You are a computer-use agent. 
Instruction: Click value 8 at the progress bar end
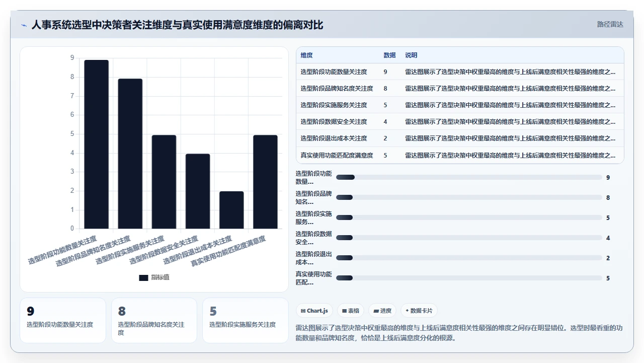click(x=608, y=197)
